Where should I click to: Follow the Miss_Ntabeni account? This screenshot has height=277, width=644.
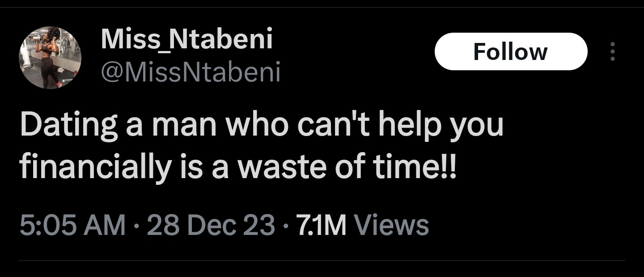pyautogui.click(x=510, y=52)
